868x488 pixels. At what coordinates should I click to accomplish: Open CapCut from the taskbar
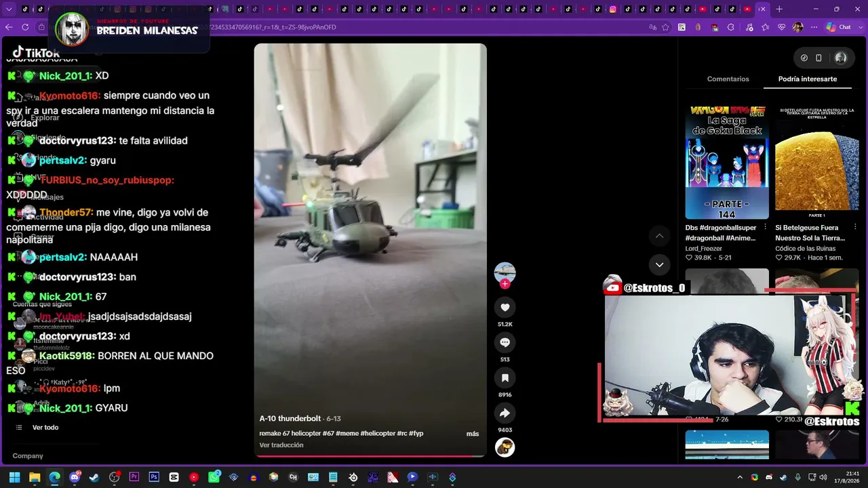(x=174, y=477)
